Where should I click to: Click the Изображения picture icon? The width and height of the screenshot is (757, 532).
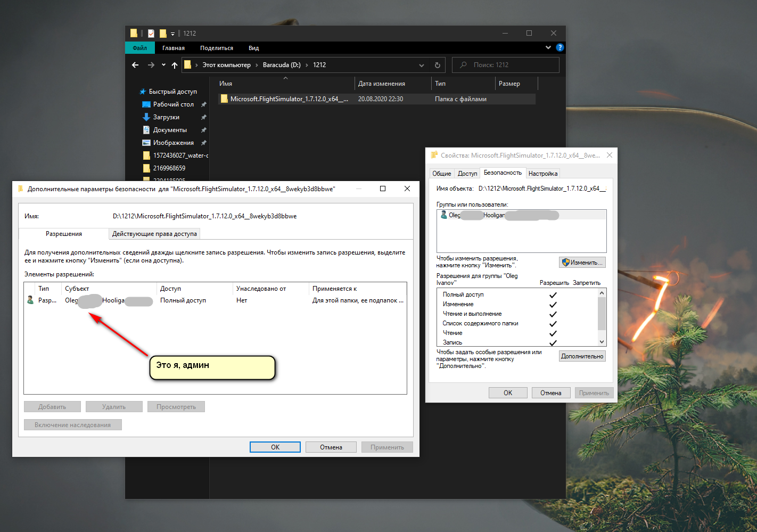(146, 143)
